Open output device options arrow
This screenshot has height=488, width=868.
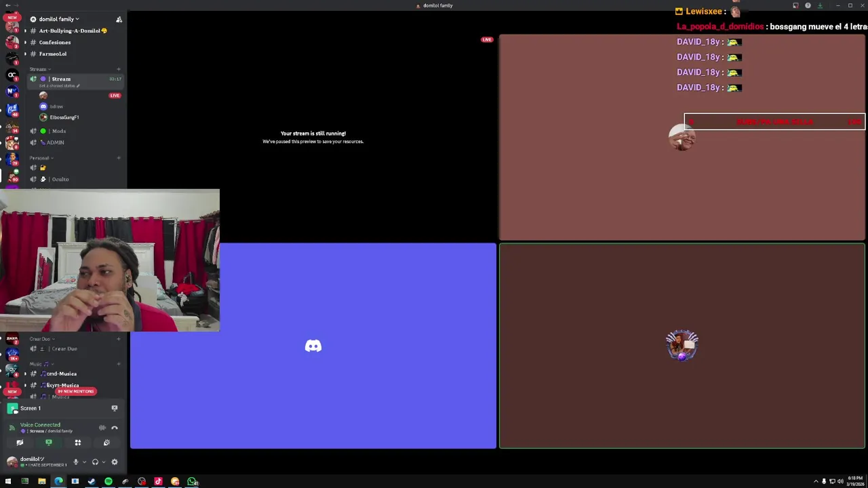[103, 462]
